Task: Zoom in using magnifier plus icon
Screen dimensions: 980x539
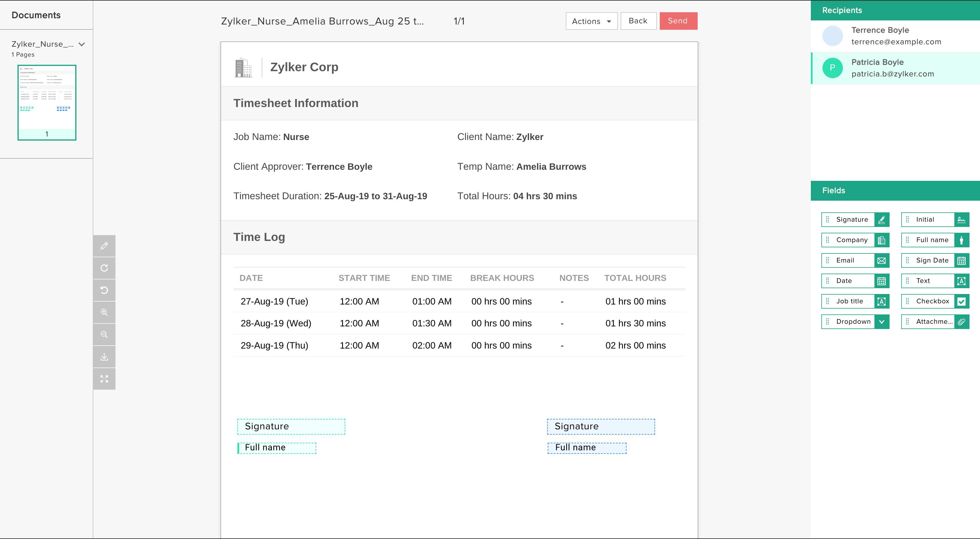Action: [104, 312]
